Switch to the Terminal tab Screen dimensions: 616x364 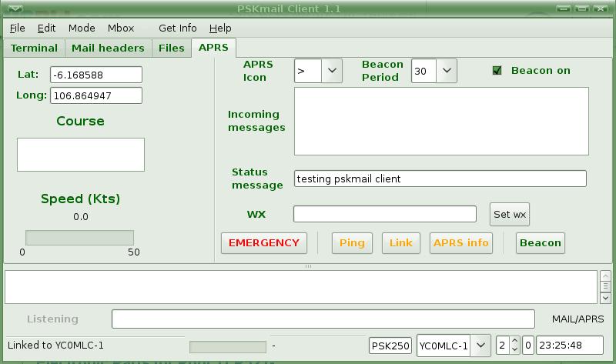coord(34,48)
